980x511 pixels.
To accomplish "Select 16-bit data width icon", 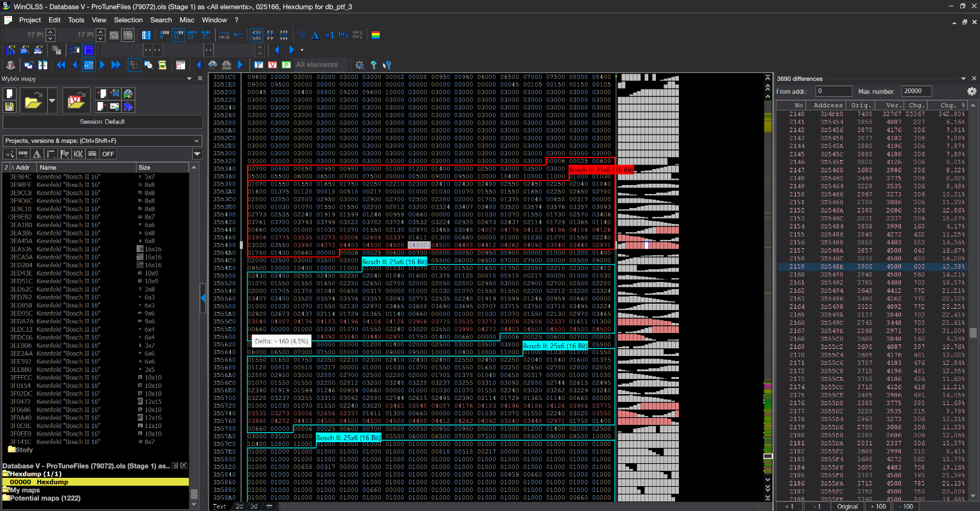I will pos(178,35).
